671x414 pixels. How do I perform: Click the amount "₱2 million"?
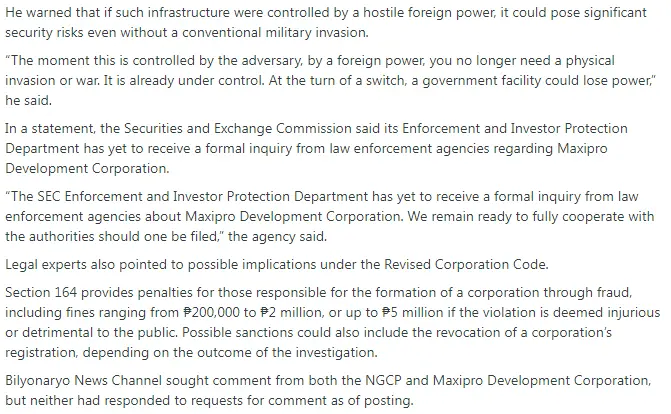pyautogui.click(x=290, y=313)
